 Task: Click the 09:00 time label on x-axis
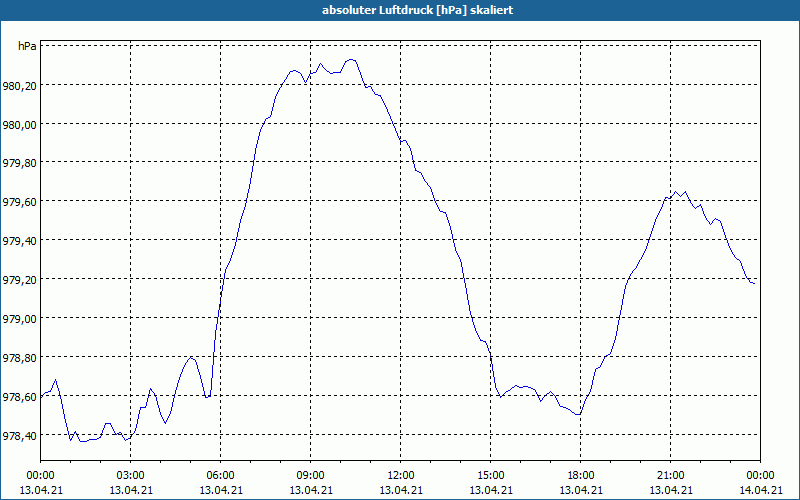[x=311, y=476]
